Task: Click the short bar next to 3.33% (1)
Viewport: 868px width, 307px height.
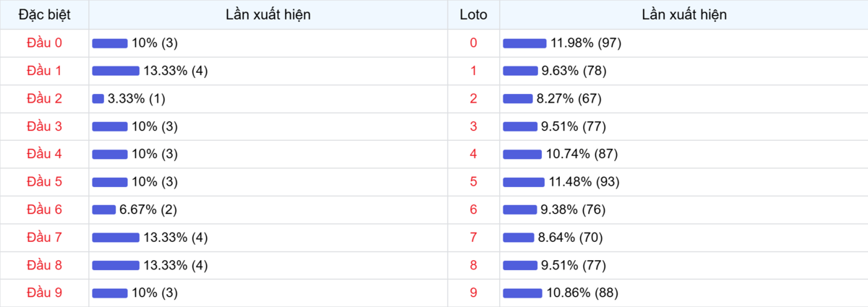Action: pyautogui.click(x=98, y=98)
